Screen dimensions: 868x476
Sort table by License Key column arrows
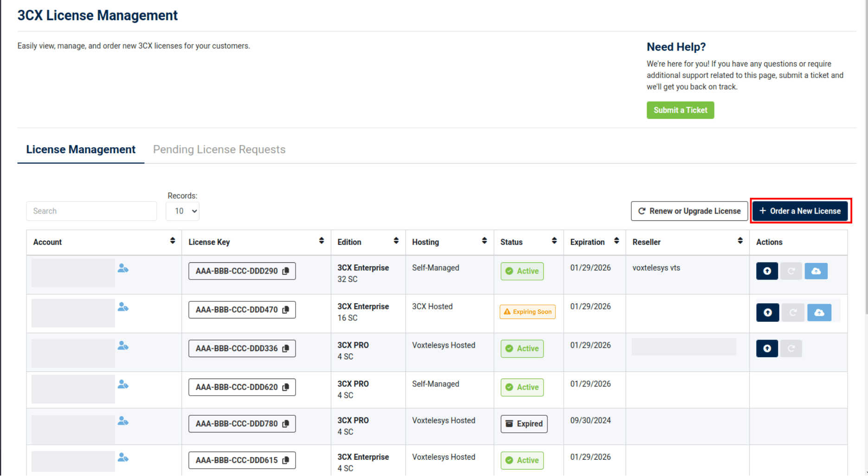(321, 241)
